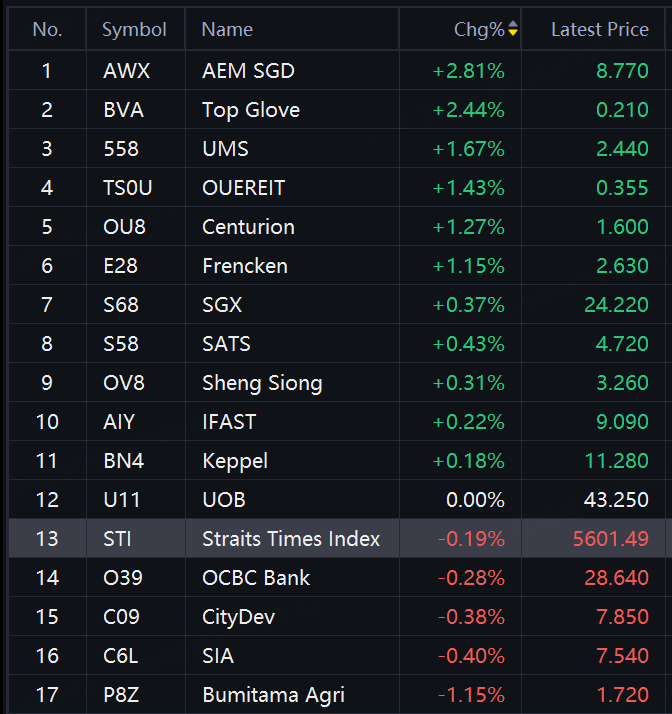The height and width of the screenshot is (714, 672).
Task: Select the AEM SGD name
Action: click(249, 71)
